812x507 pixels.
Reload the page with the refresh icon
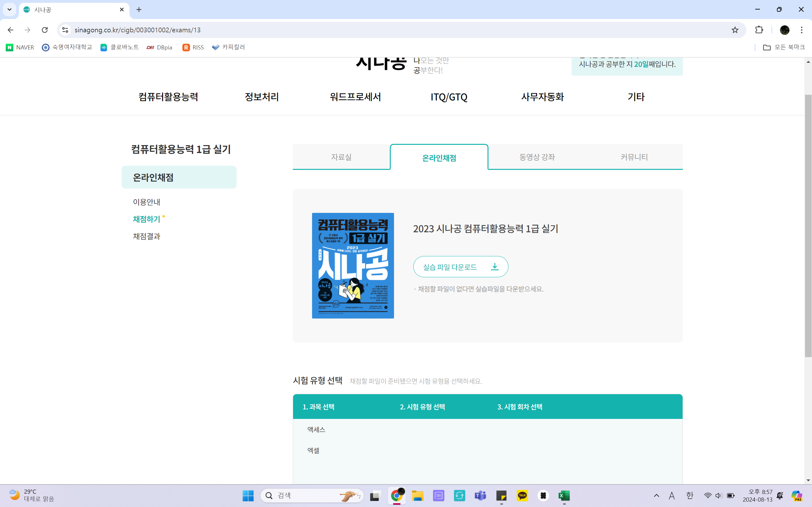(45, 30)
